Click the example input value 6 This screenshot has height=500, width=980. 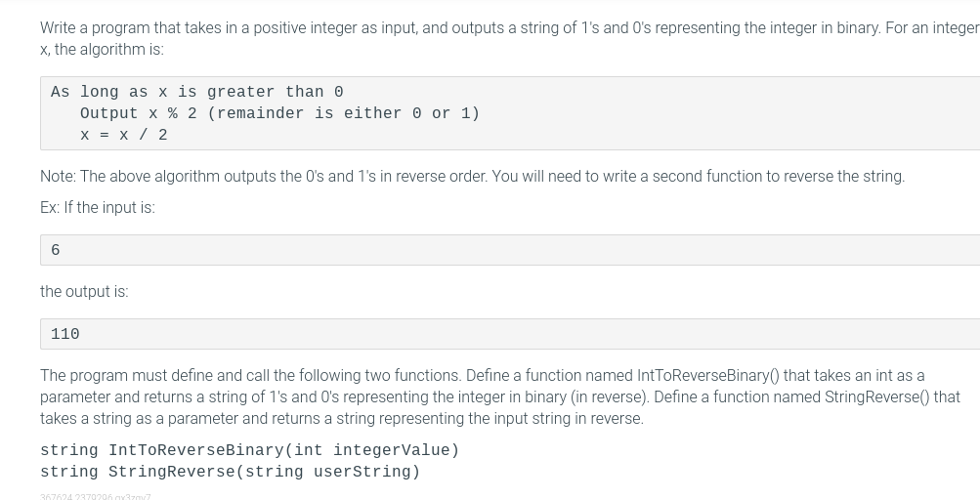pyautogui.click(x=56, y=250)
